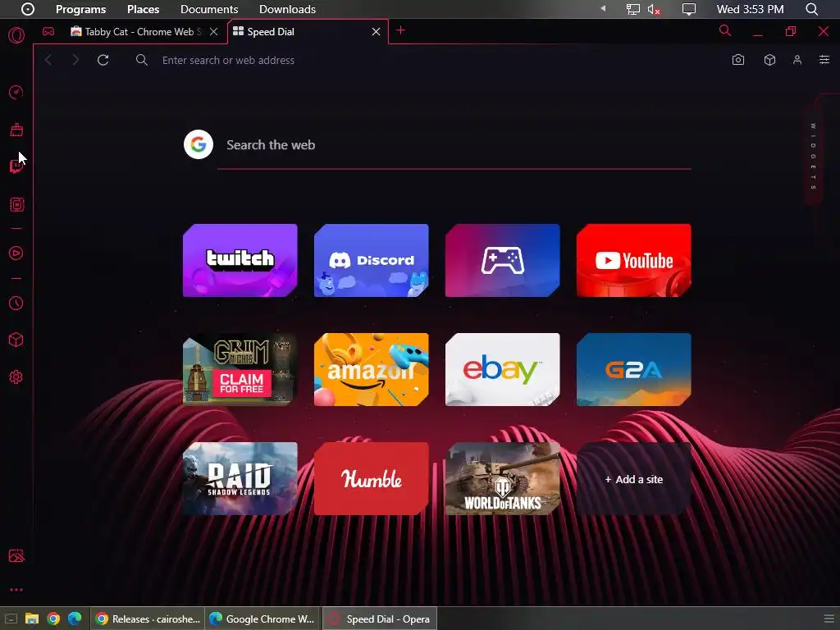Screen dimensions: 840x630
Task: Click the Wed 3:53 PM clock
Action: point(750,9)
